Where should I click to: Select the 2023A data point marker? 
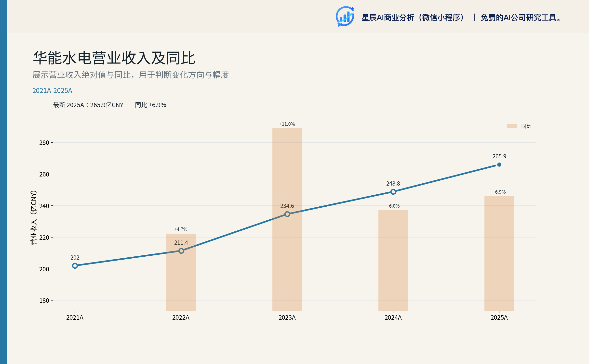click(287, 214)
